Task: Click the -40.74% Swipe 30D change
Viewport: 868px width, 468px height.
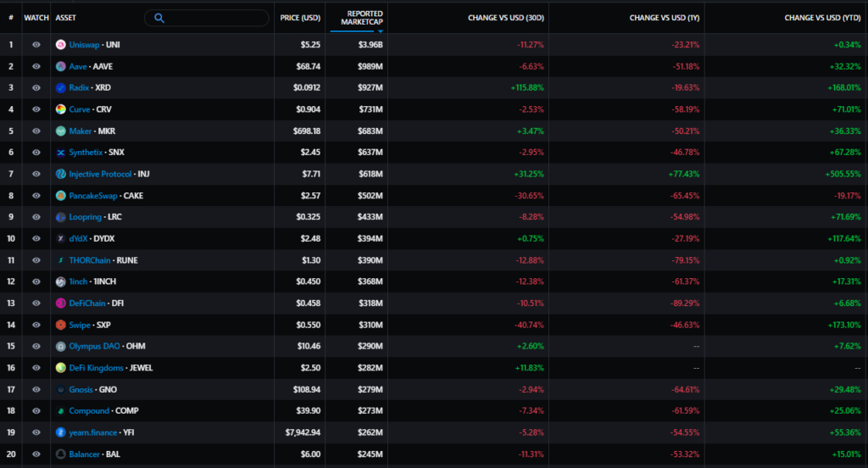Action: (x=529, y=325)
